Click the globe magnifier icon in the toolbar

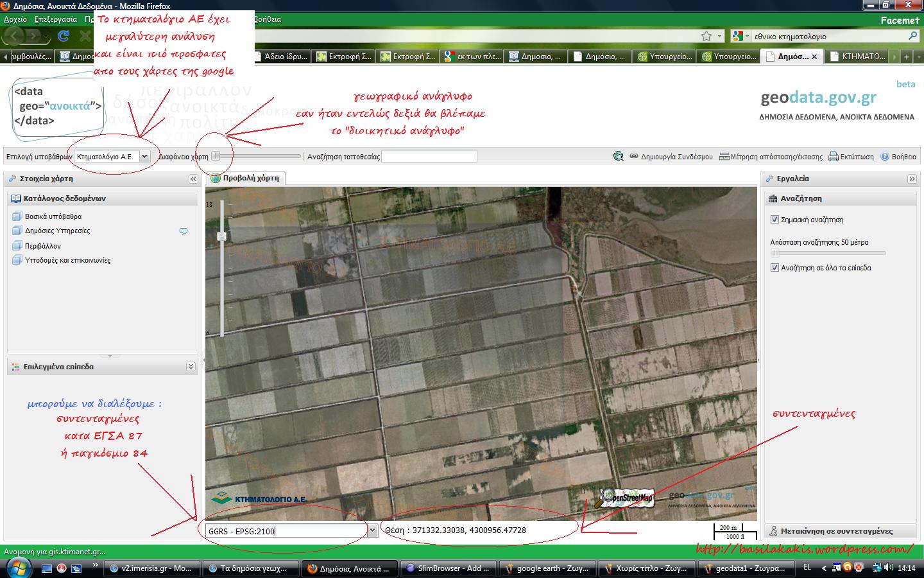point(618,156)
